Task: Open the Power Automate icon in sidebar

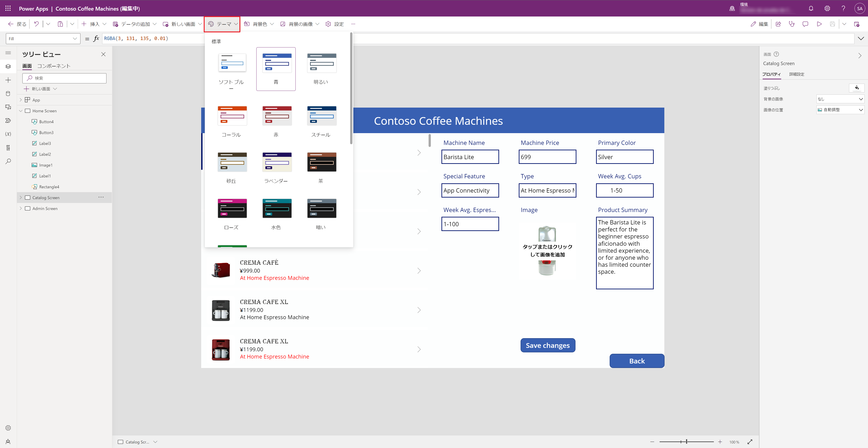Action: 8,120
